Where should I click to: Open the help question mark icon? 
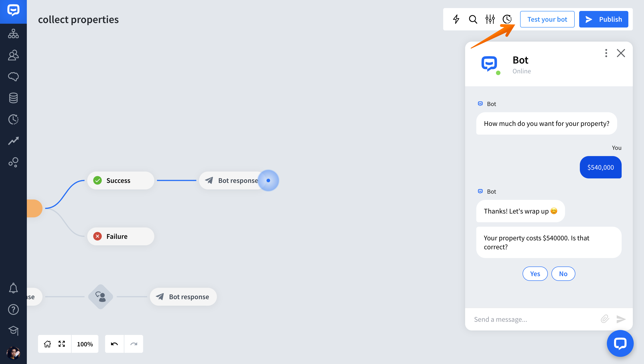pos(13,309)
